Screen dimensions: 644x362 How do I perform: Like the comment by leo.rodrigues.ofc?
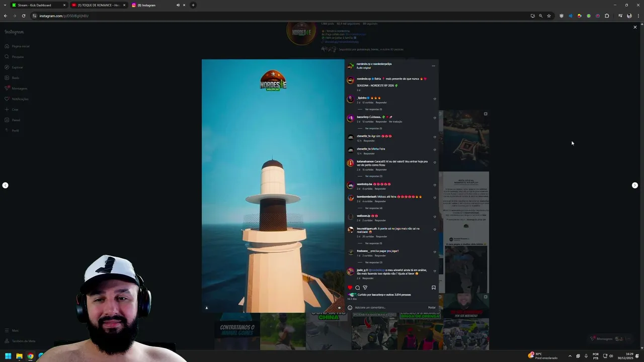pos(435,230)
